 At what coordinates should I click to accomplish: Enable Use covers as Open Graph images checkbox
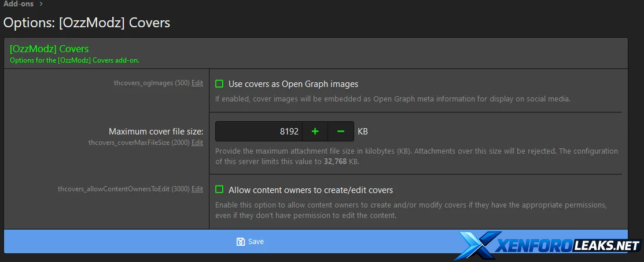(219, 84)
